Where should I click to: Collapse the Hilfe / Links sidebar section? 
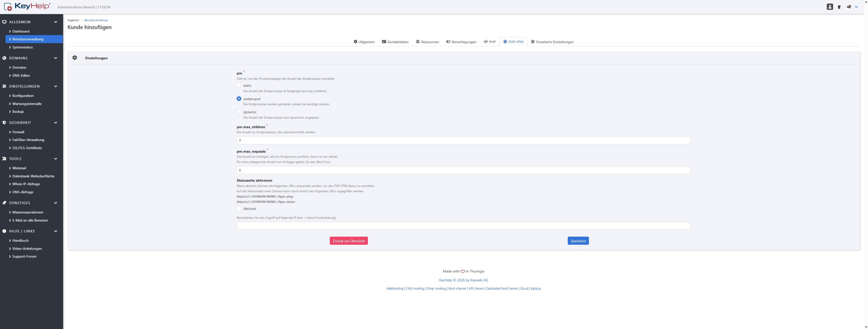(56, 231)
